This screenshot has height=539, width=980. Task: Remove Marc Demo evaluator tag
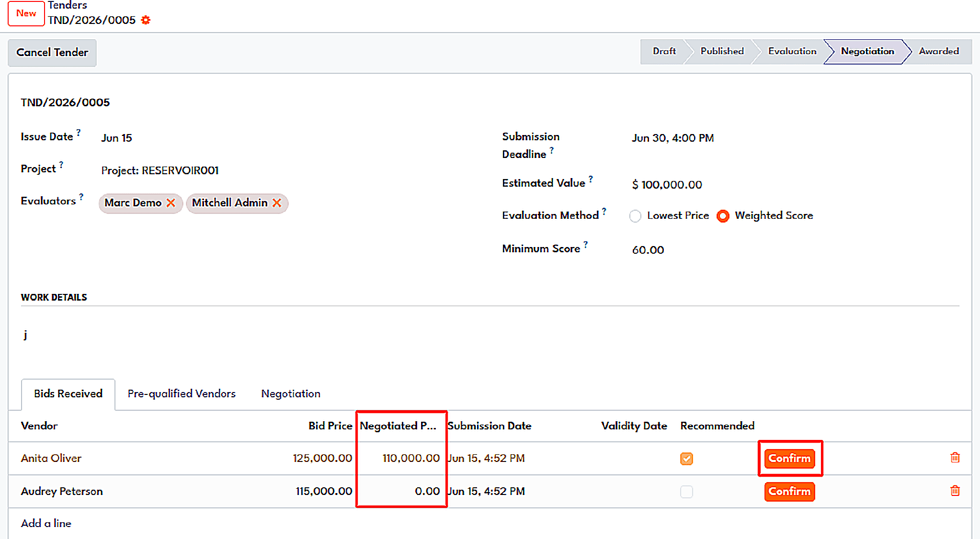tap(171, 203)
